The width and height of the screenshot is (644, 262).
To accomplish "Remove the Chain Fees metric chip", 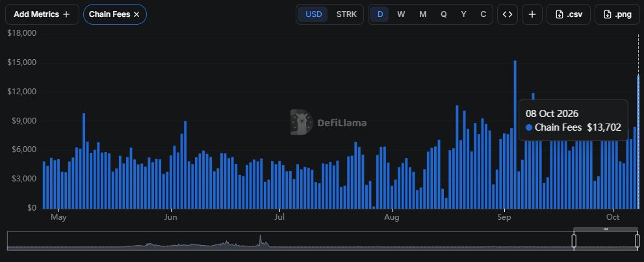I will (x=136, y=14).
